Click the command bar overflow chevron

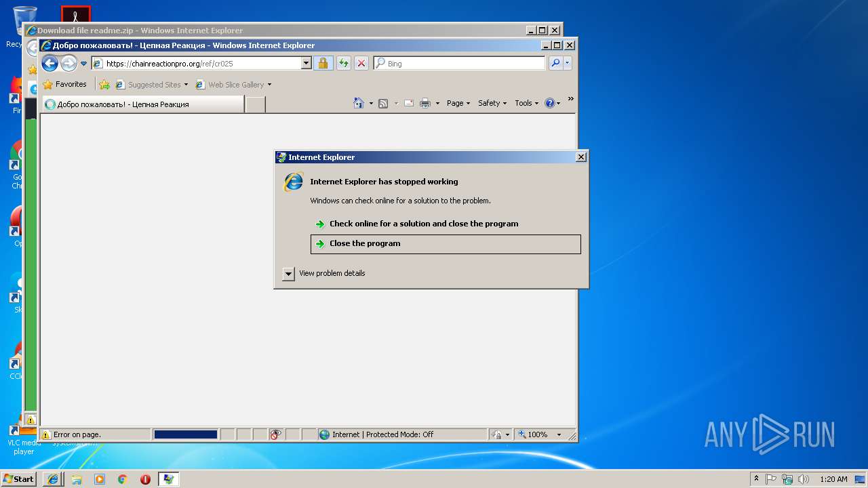[571, 100]
